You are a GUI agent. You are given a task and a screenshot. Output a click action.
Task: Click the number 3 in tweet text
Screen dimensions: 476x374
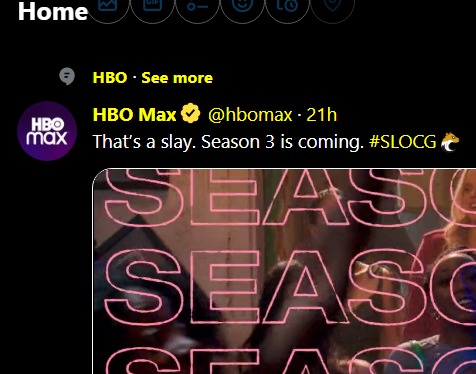tap(270, 142)
